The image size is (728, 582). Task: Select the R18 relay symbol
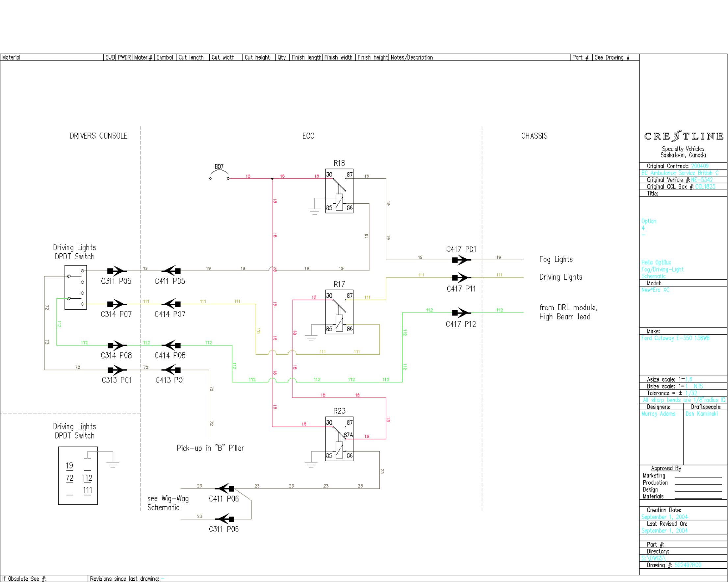(339, 191)
